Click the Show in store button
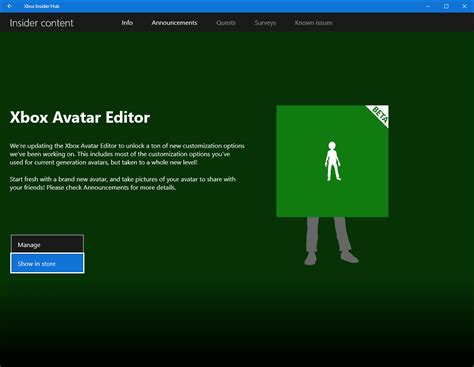Viewport: 474px width, 367px height. 47,263
